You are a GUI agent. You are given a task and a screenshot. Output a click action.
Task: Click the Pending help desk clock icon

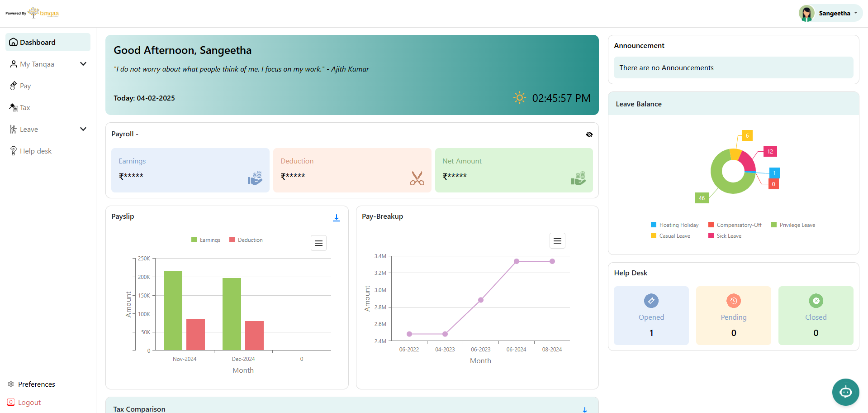click(x=733, y=301)
